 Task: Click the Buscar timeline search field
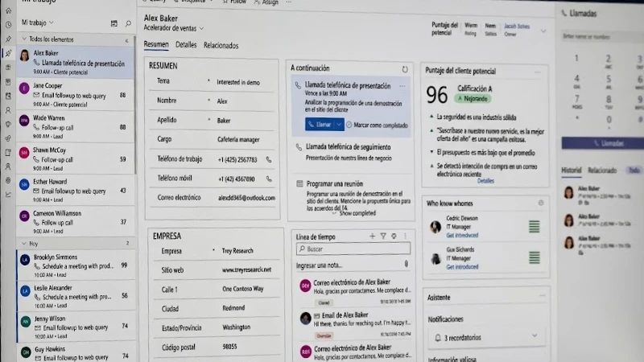pyautogui.click(x=353, y=249)
